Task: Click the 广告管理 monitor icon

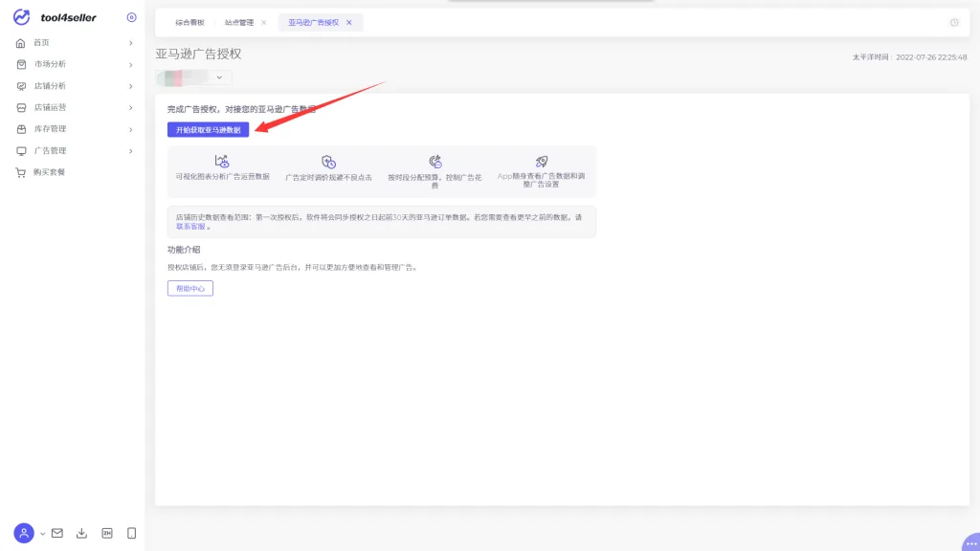Action: tap(21, 150)
